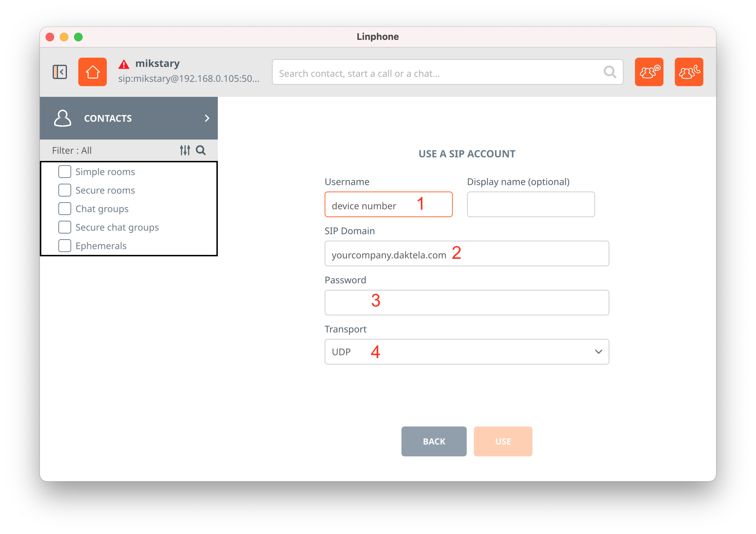Tick the Chat groups checkbox

[65, 209]
